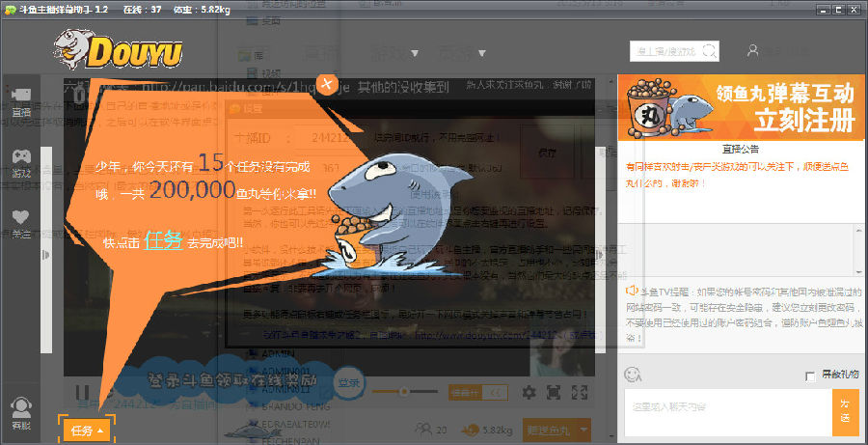The height and width of the screenshot is (445, 868).
Task: Open the 游戏 games section in sidebar
Action: pyautogui.click(x=21, y=163)
